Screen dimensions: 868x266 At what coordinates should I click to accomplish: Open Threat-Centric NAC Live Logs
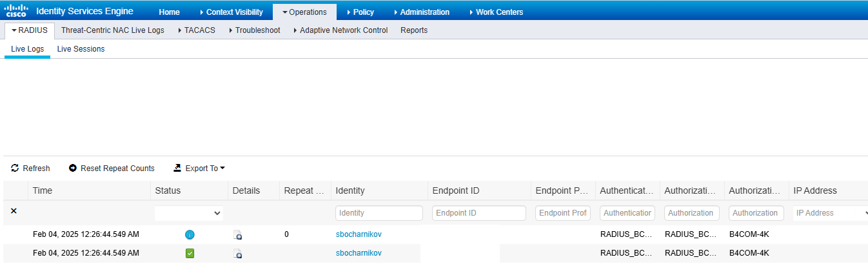[112, 30]
